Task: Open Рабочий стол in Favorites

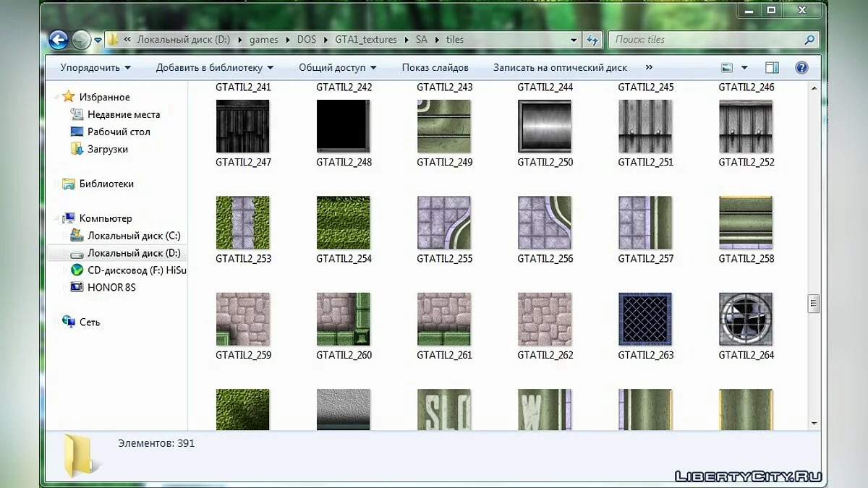Action: pos(118,132)
